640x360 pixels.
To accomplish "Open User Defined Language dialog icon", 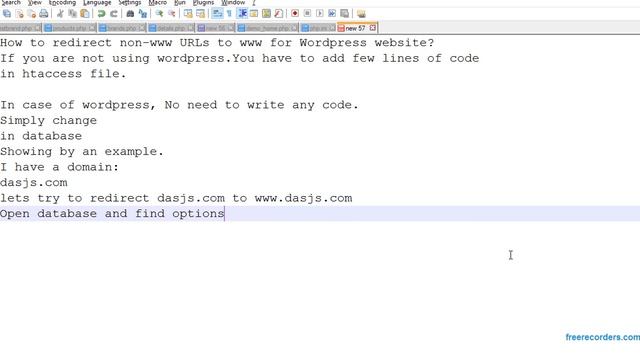I will coord(254,14).
